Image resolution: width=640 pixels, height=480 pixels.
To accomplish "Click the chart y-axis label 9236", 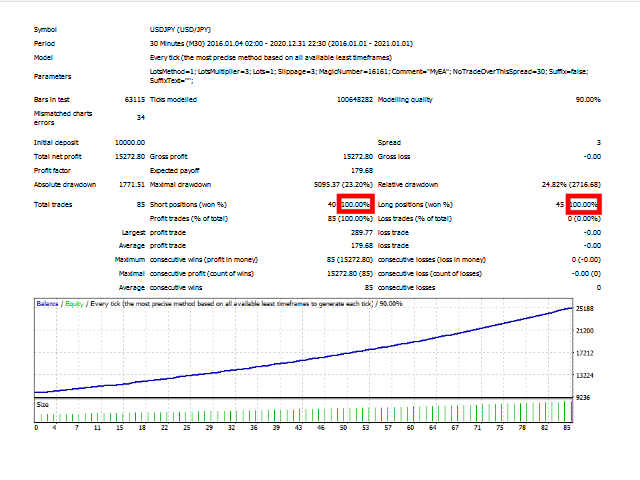I will click(x=583, y=397).
